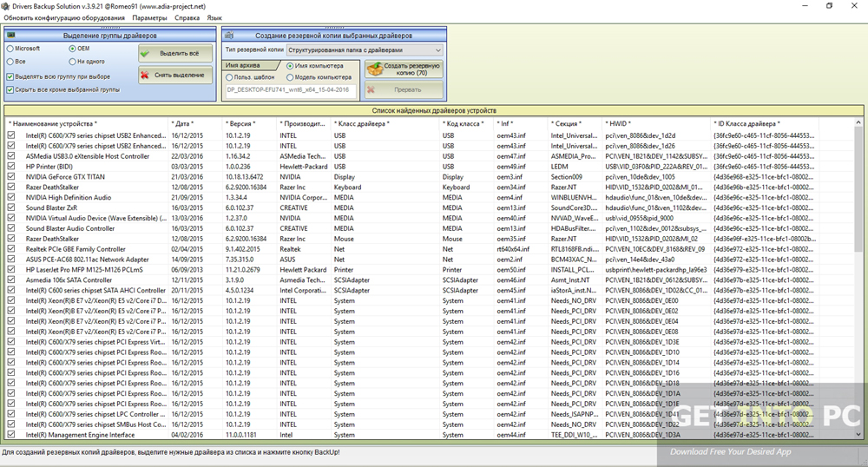Click Создать резервную копию (70) button

coord(404,69)
